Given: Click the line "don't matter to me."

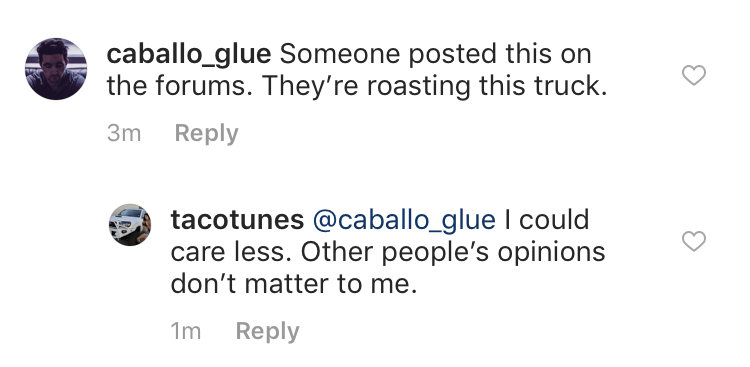Looking at the screenshot, I should point(294,285).
